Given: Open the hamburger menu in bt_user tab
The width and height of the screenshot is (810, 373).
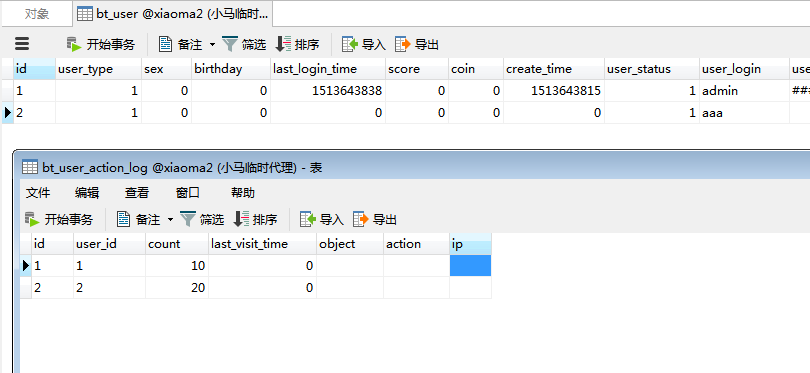Looking at the screenshot, I should [x=22, y=44].
